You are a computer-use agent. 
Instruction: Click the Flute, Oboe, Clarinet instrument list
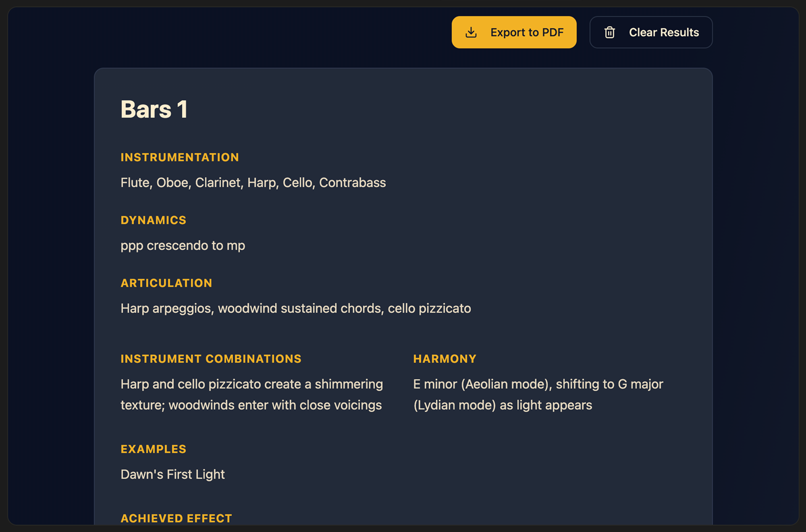pos(253,183)
